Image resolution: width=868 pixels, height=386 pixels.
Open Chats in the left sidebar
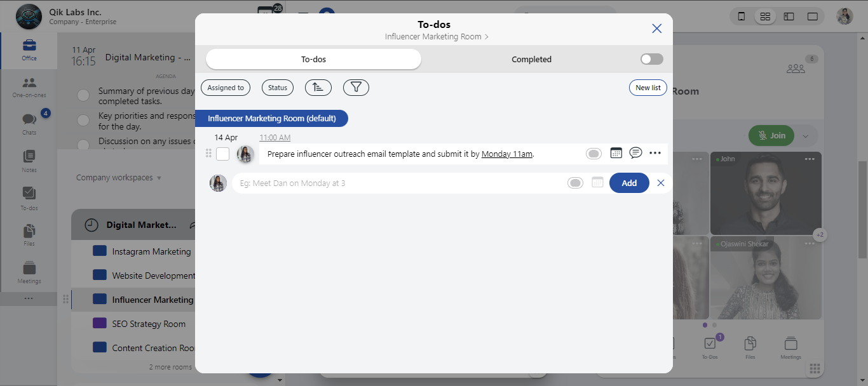coord(29,123)
